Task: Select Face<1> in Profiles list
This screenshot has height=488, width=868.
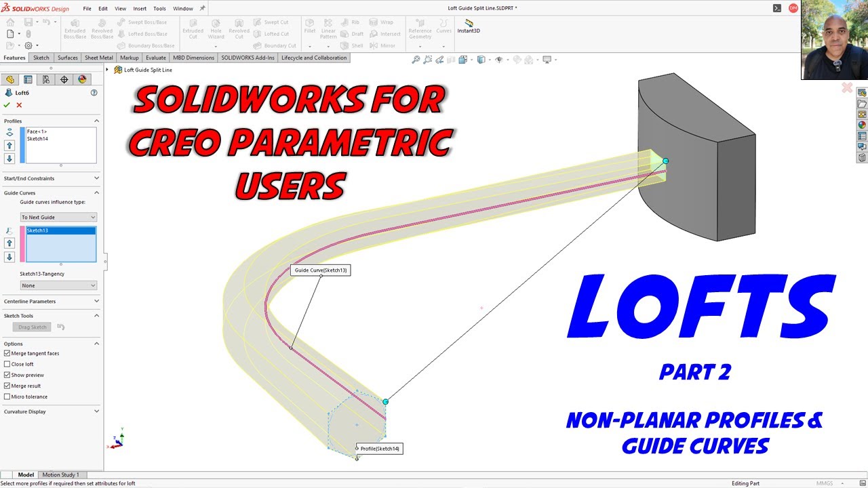Action: [x=37, y=131]
